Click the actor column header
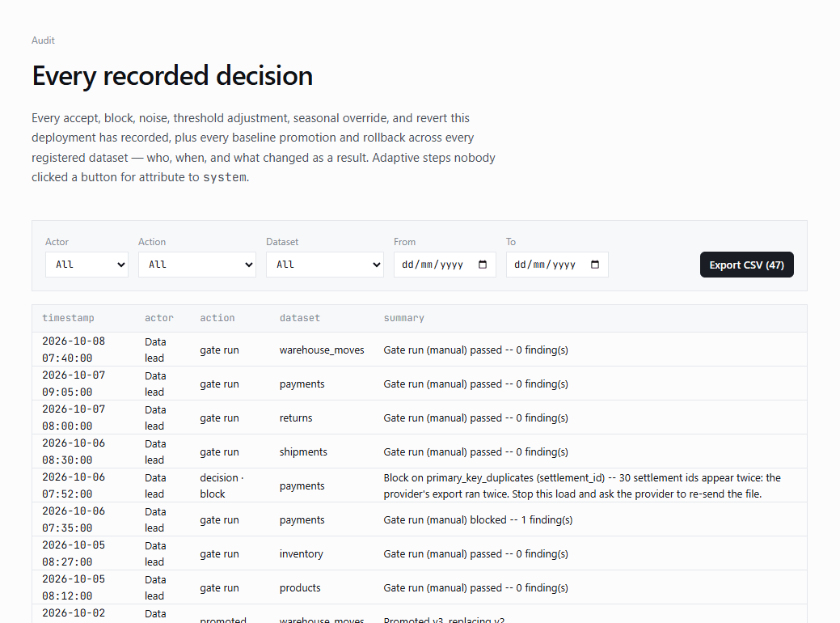840x623 pixels. [159, 318]
